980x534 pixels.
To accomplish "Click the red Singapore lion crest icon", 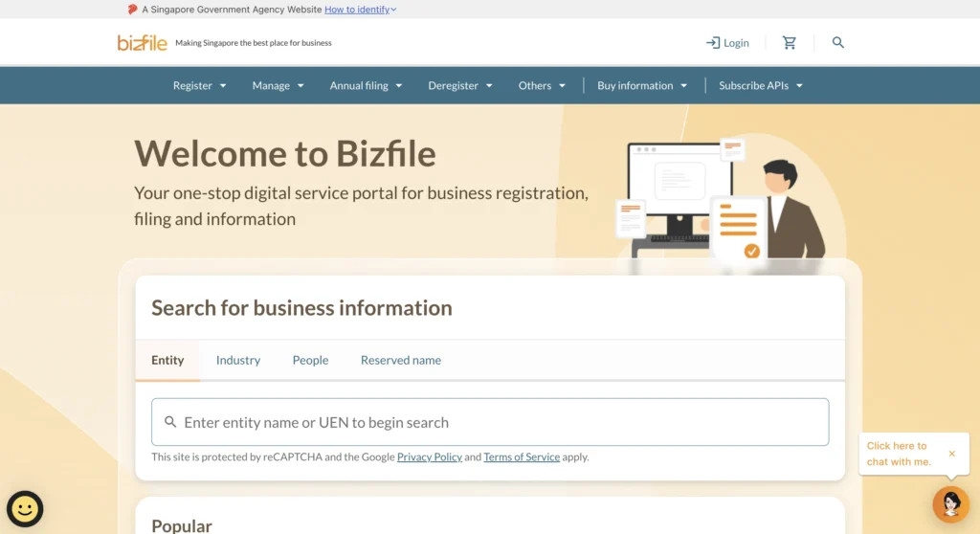I will [x=132, y=10].
